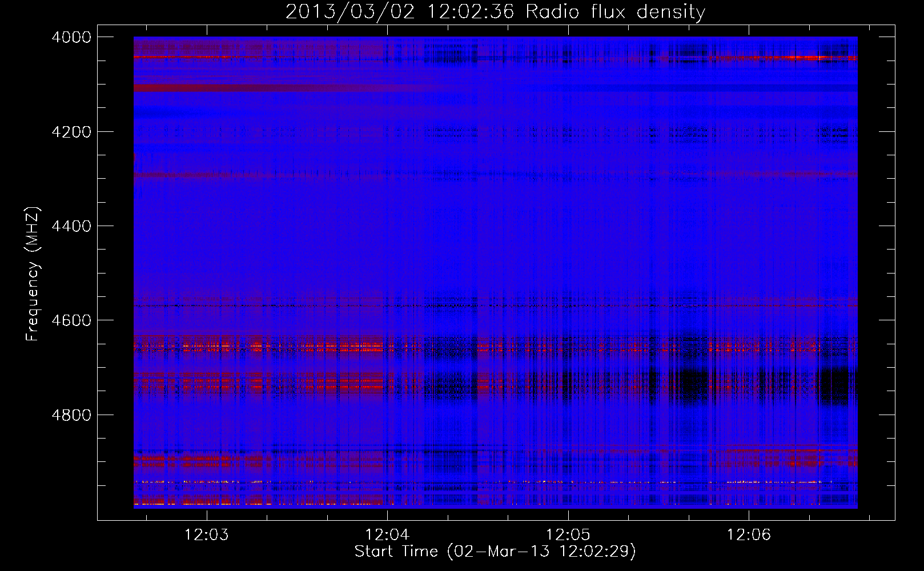
Task: Click the 12:03 time tick label
Action: pyautogui.click(x=206, y=535)
